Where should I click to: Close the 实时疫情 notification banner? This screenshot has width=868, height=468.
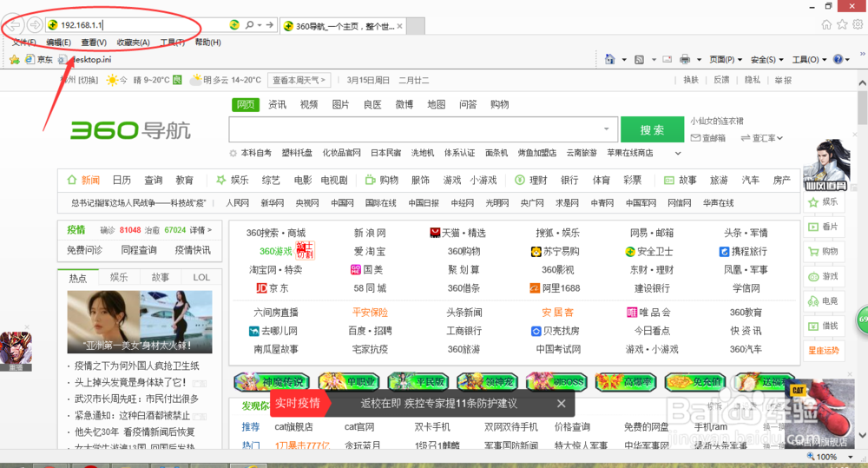(562, 403)
